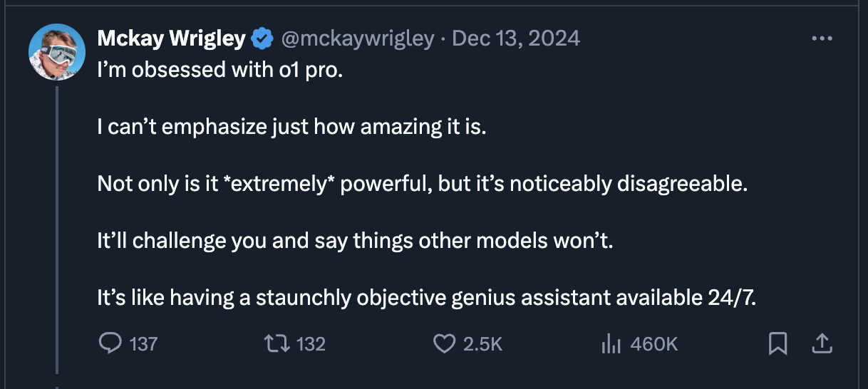Click the "I'm obsessed with o1 pro." line
868x389 pixels.
point(221,72)
